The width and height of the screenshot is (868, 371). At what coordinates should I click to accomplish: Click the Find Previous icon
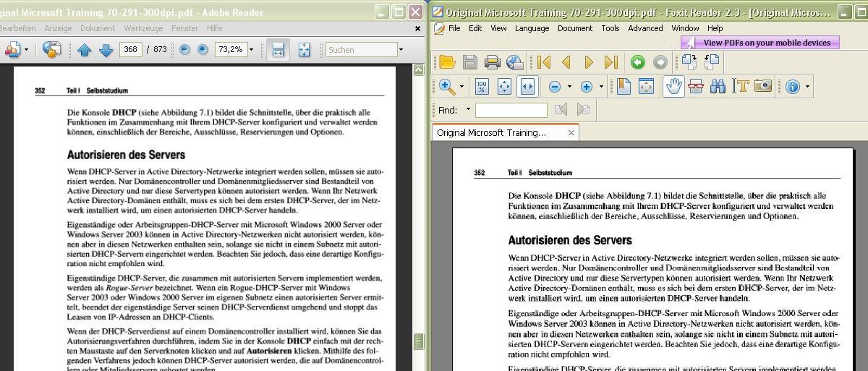561,110
